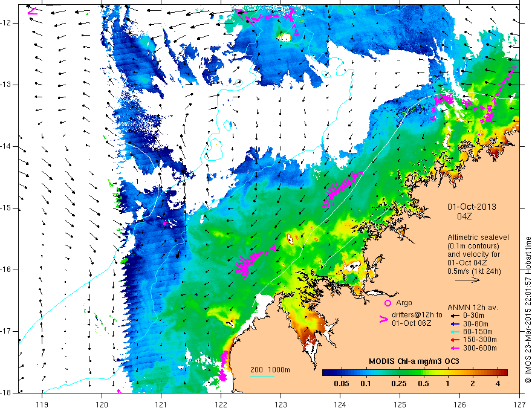Click the black arrow beside 0-30m
This screenshot has width=532, height=411.
point(455,316)
